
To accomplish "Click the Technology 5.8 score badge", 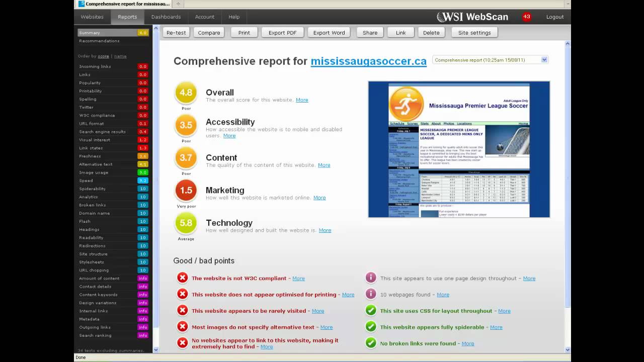I will point(186,223).
